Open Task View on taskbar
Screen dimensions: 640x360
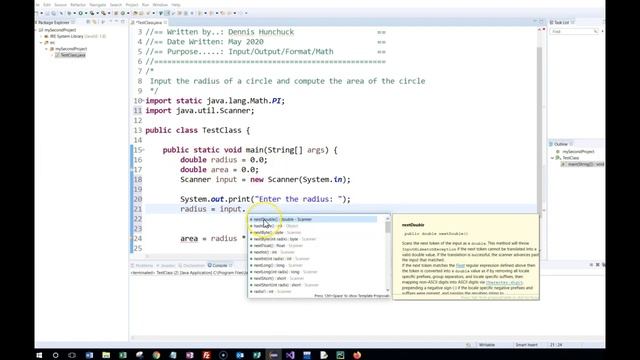point(72,355)
